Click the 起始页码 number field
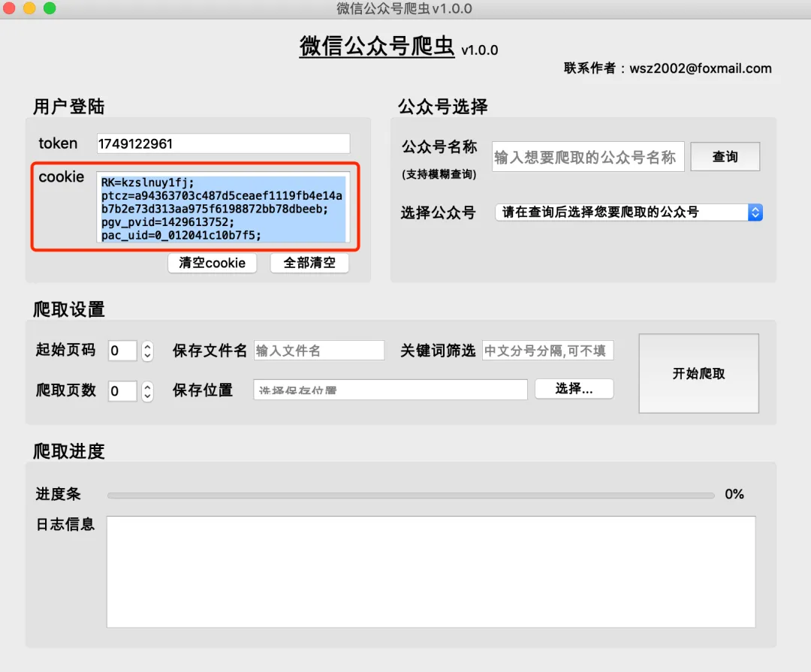811x672 pixels. [x=122, y=351]
